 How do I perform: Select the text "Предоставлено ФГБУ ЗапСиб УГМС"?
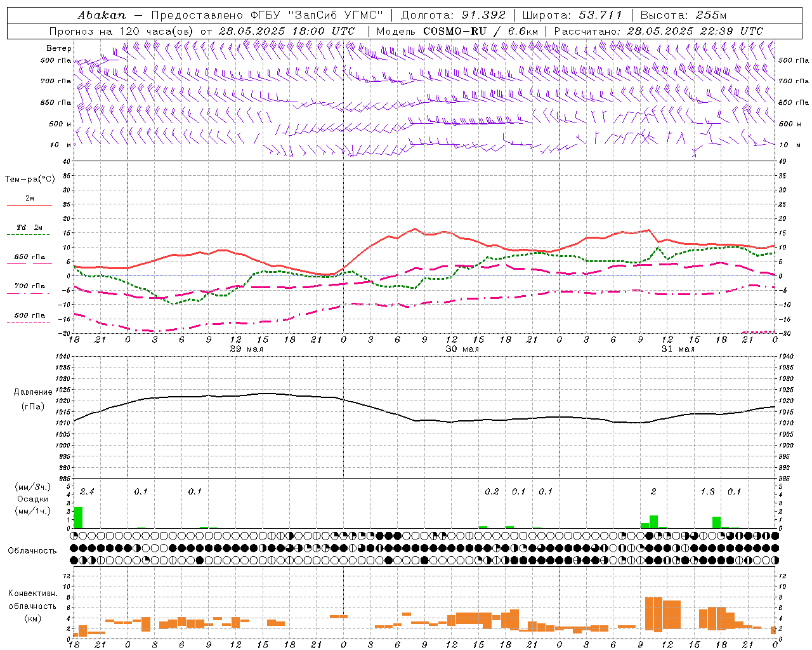pyautogui.click(x=267, y=15)
